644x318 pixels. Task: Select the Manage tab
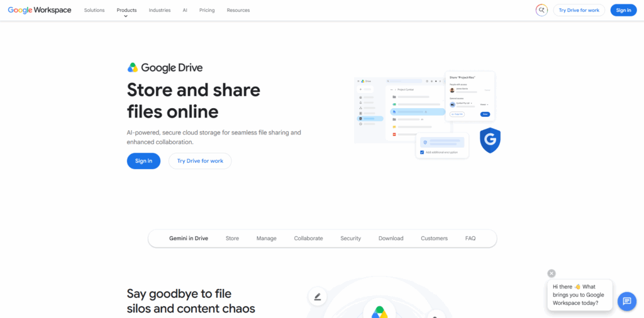pyautogui.click(x=267, y=238)
